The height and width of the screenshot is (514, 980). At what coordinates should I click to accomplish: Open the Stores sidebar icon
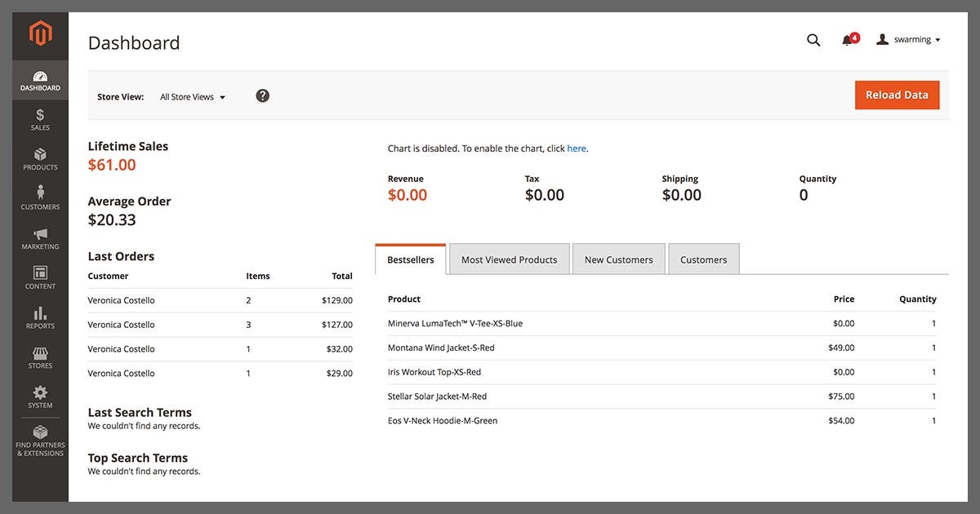pyautogui.click(x=40, y=353)
